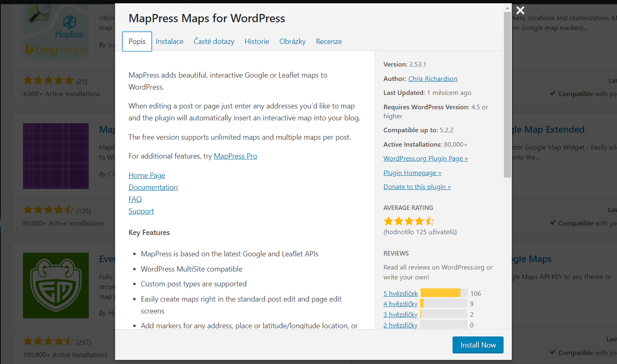Open WordPress.org Plugin Page link
The height and width of the screenshot is (364, 617).
425,159
